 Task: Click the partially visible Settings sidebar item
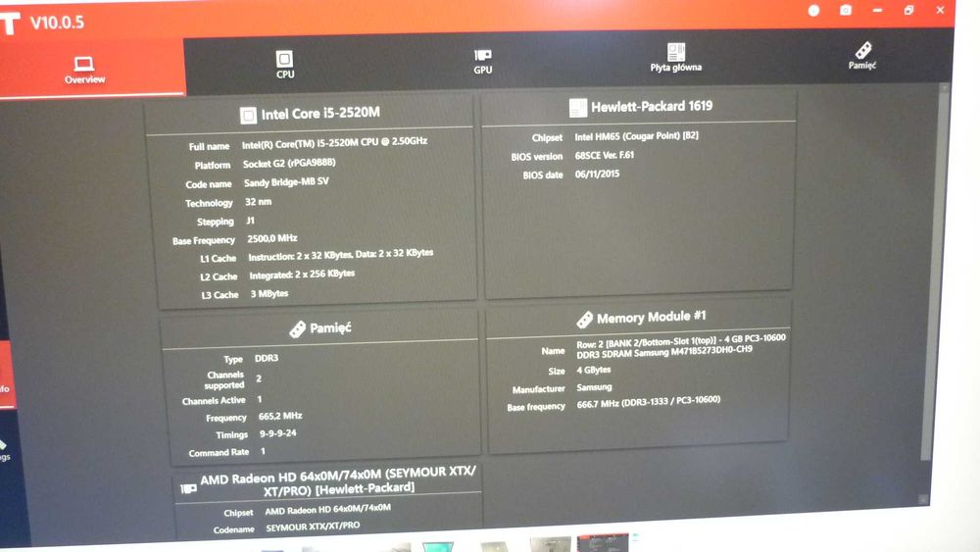4,450
